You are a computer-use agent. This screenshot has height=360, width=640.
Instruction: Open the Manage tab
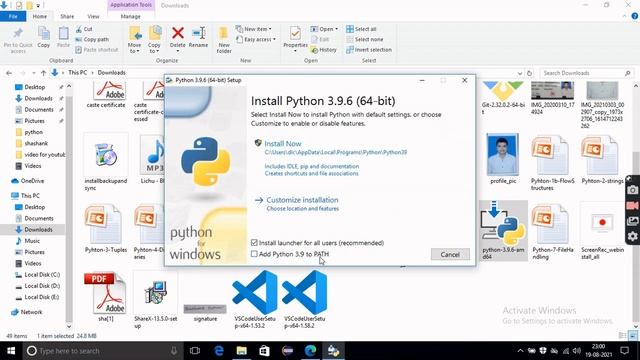tap(131, 16)
